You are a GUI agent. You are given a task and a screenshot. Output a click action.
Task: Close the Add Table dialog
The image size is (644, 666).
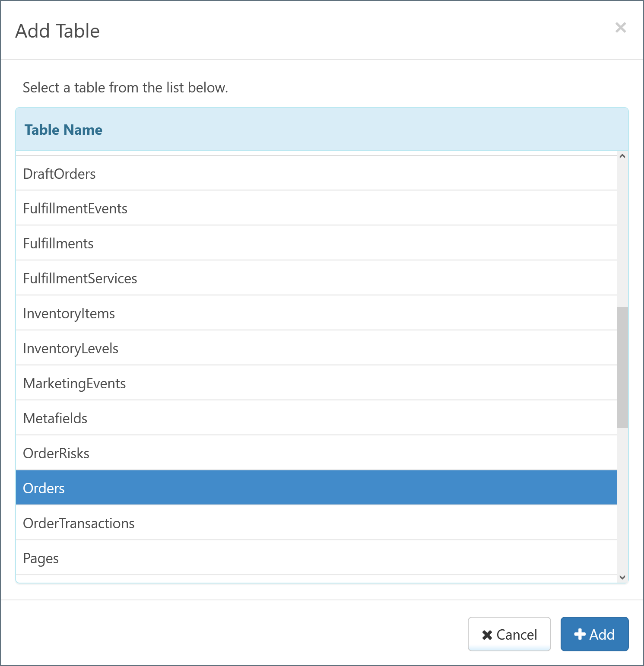pyautogui.click(x=620, y=28)
